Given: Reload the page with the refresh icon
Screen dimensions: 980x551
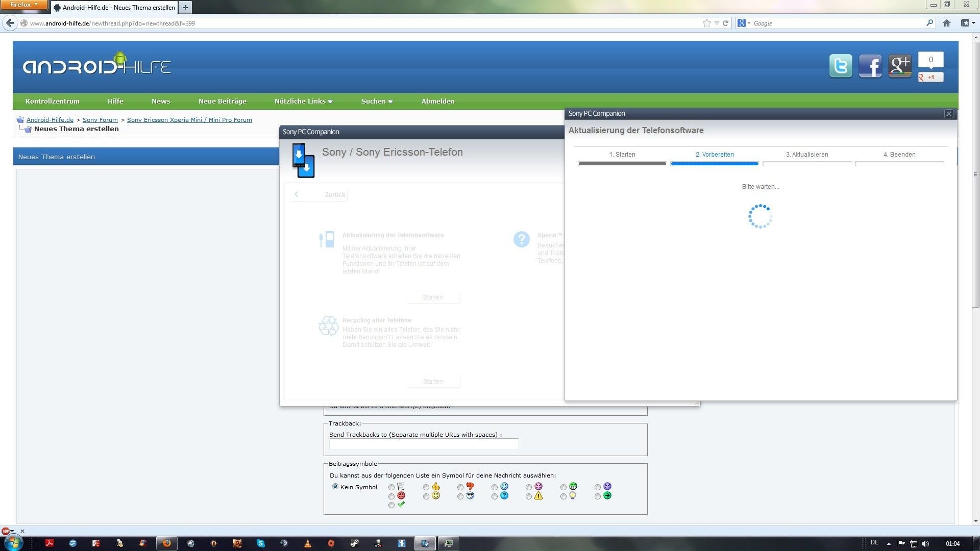Looking at the screenshot, I should pyautogui.click(x=725, y=23).
